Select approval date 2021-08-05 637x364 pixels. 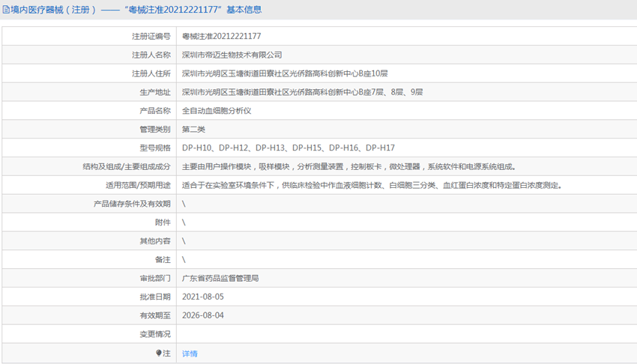pyautogui.click(x=202, y=297)
